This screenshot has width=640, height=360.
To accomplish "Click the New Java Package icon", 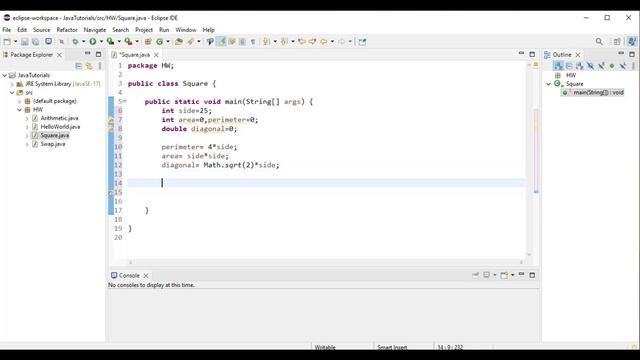I will pyautogui.click(x=148, y=42).
